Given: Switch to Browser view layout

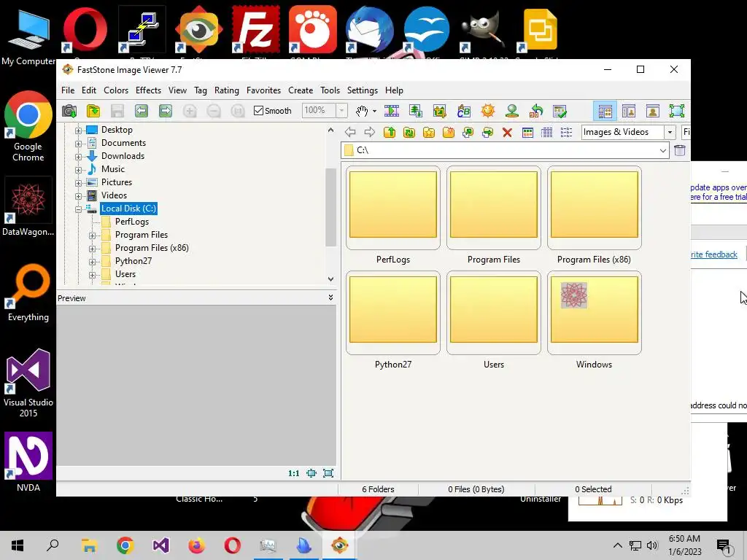Looking at the screenshot, I should pyautogui.click(x=605, y=111).
